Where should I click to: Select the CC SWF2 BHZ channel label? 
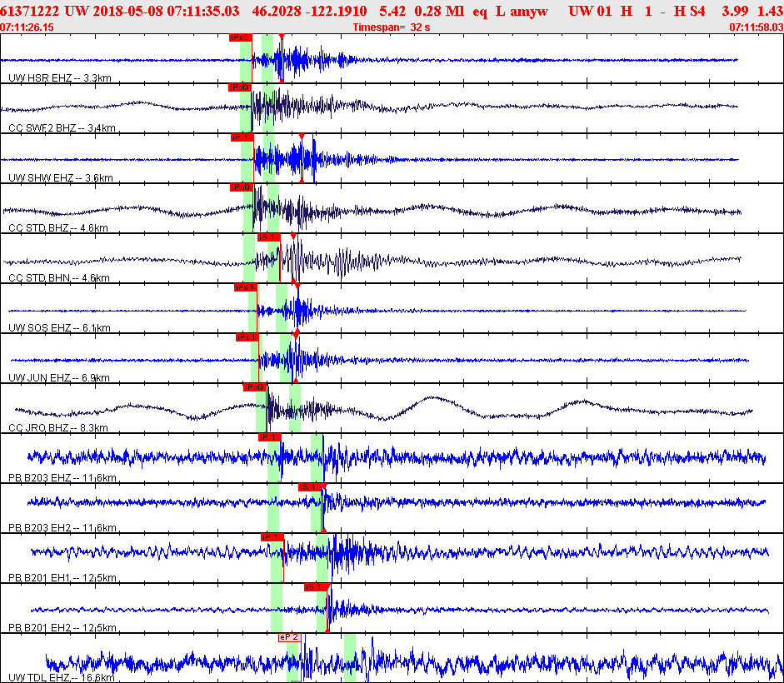coord(62,128)
